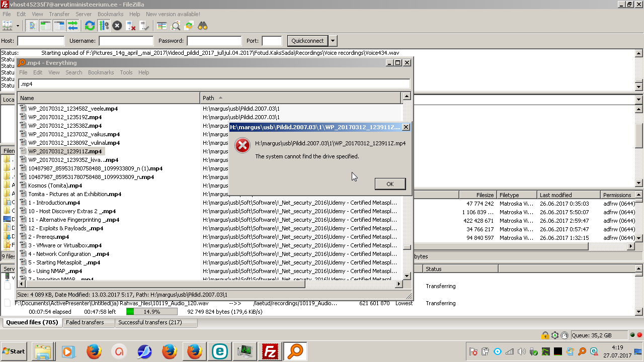Open the Site Manager dropdown arrow
644x362 pixels.
18,26
